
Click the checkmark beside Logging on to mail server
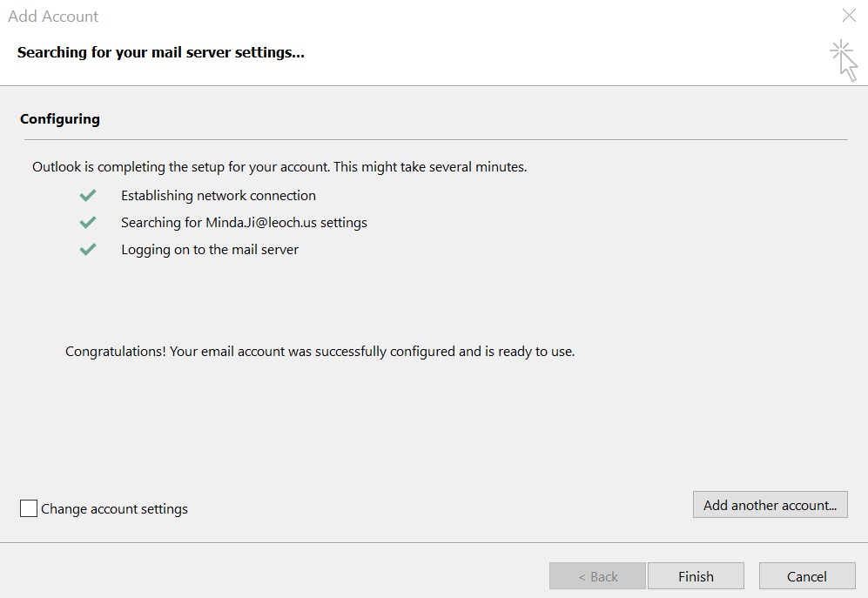[87, 250]
